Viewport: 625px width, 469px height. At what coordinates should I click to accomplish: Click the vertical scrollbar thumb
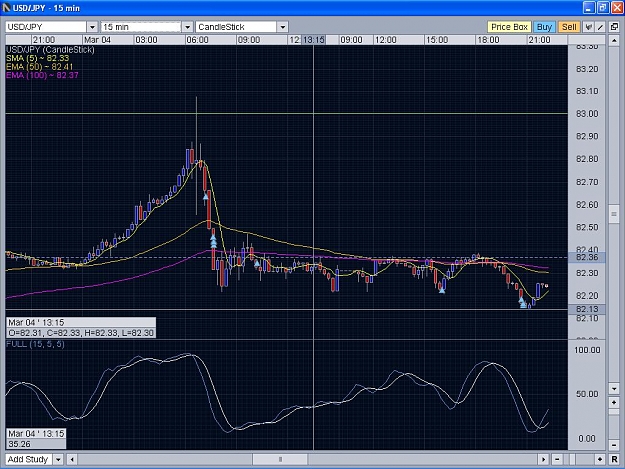[614, 214]
